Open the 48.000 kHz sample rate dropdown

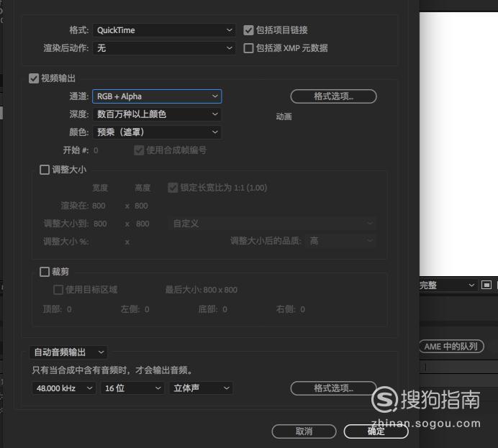(x=64, y=388)
